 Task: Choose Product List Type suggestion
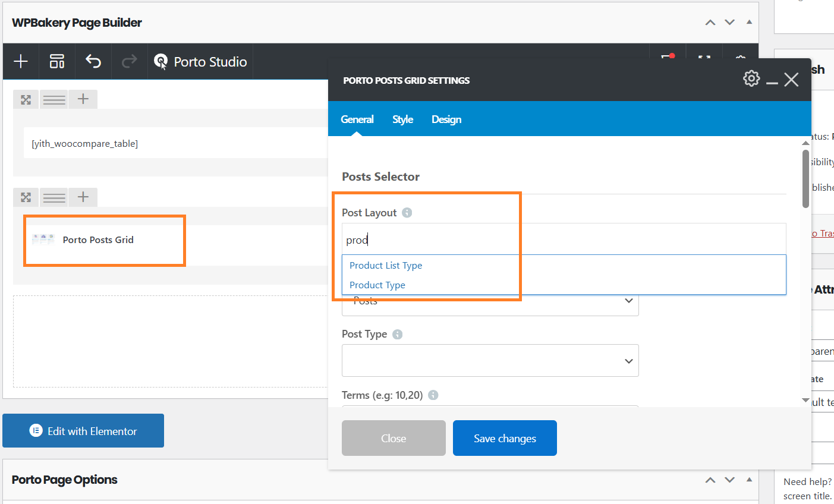386,266
